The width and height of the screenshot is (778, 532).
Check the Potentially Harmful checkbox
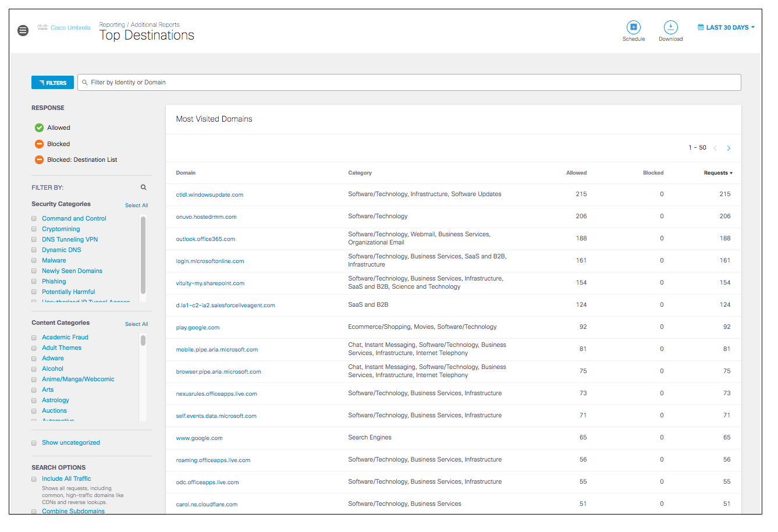(34, 292)
